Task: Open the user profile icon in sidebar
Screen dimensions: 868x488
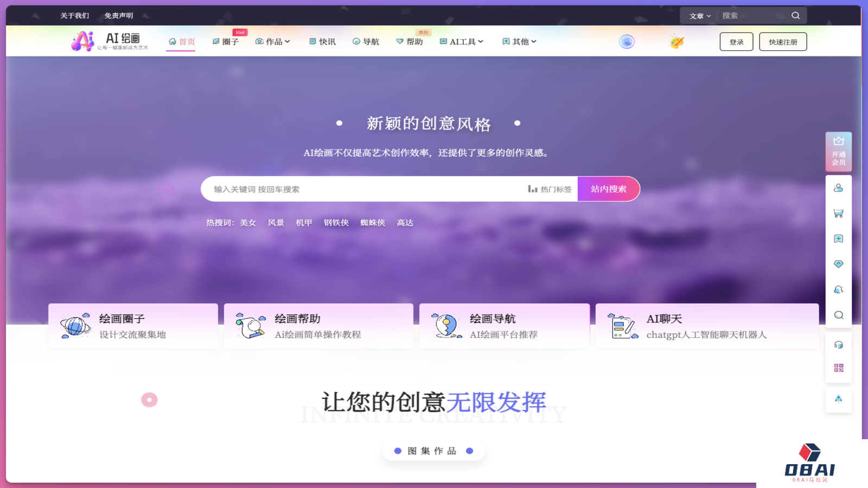Action: [x=838, y=187]
